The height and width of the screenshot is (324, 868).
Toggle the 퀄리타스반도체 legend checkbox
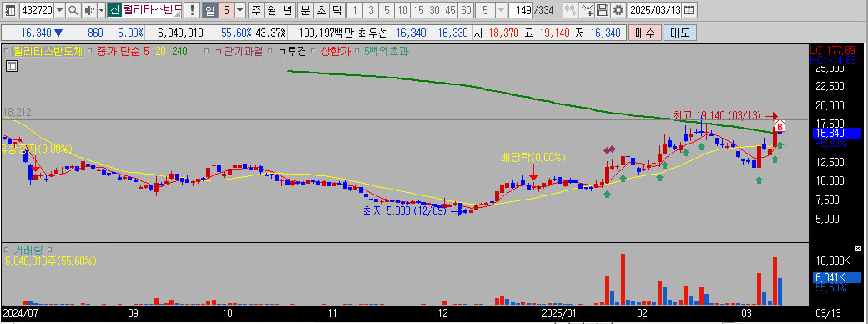click(6, 51)
